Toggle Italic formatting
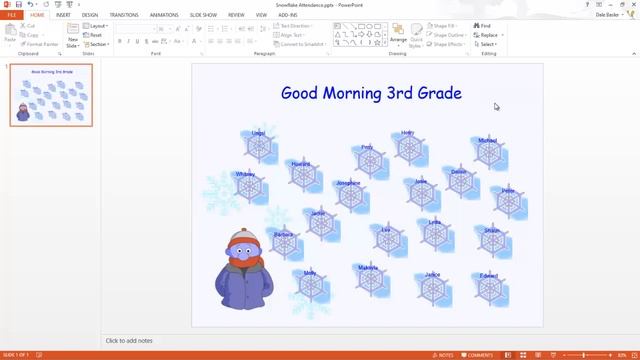Image resolution: width=640 pixels, height=360 pixels. coord(129,41)
